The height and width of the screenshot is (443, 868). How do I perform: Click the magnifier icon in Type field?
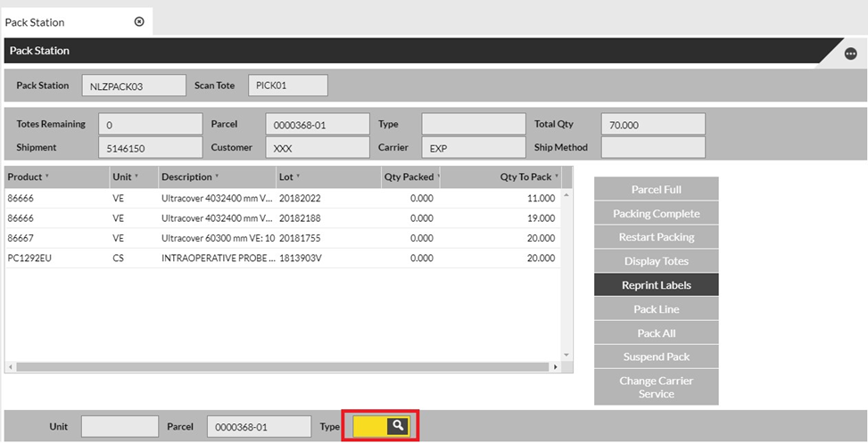399,427
